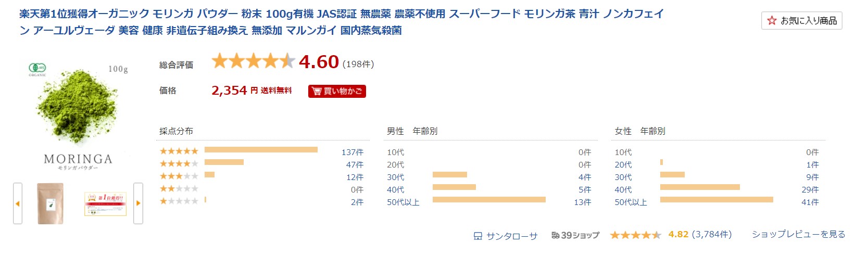The height and width of the screenshot is (256, 868).
Task: Select the 第1位獲得 banner thumbnail
Action: coord(106,204)
